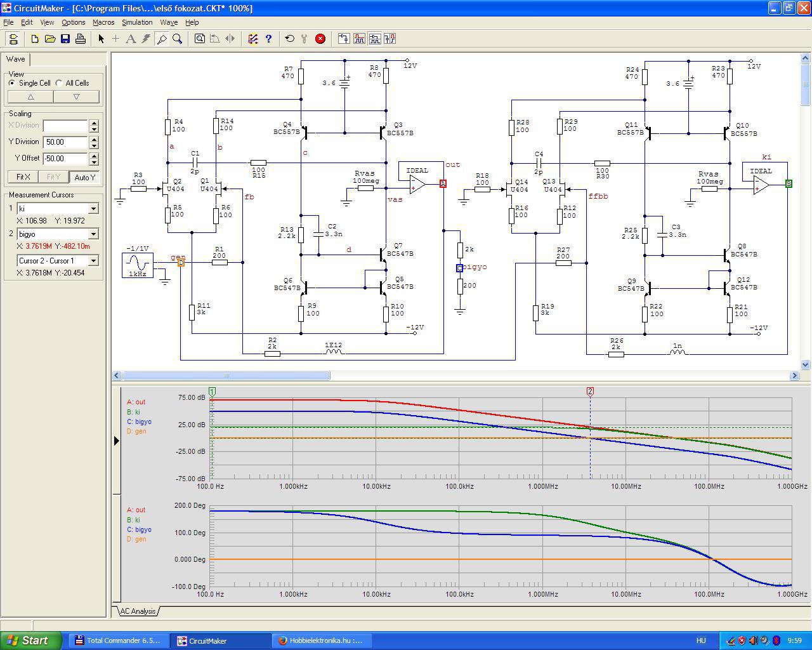Click the down triangle view button
This screenshot has width=812, height=650.
tap(76, 97)
